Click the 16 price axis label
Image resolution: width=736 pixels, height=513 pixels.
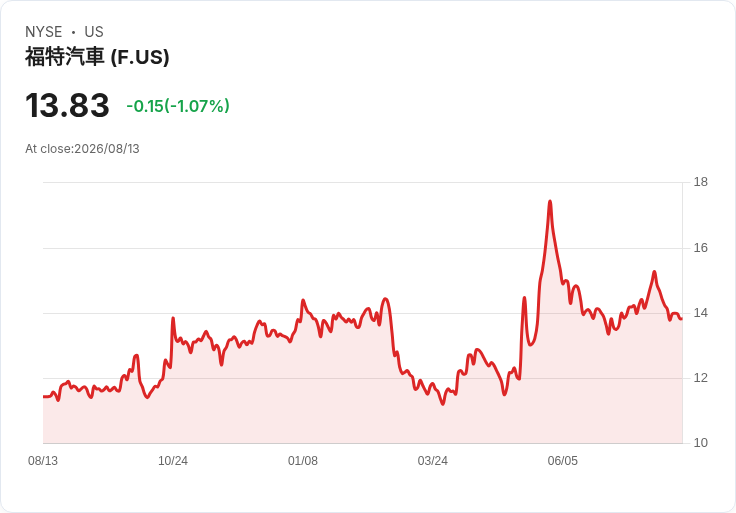click(x=700, y=248)
